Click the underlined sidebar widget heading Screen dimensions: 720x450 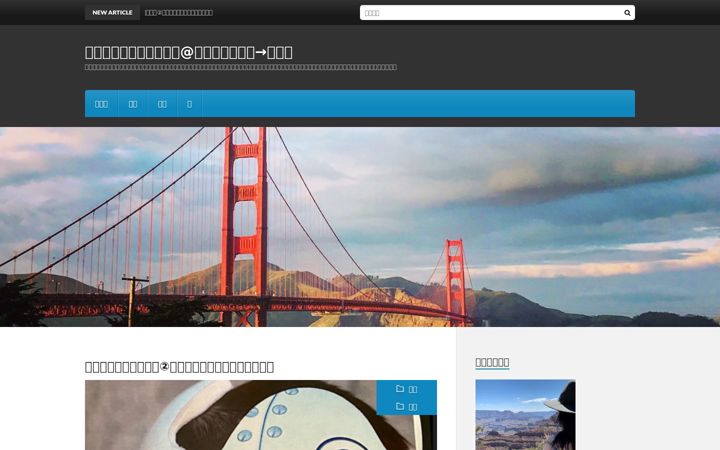[492, 362]
